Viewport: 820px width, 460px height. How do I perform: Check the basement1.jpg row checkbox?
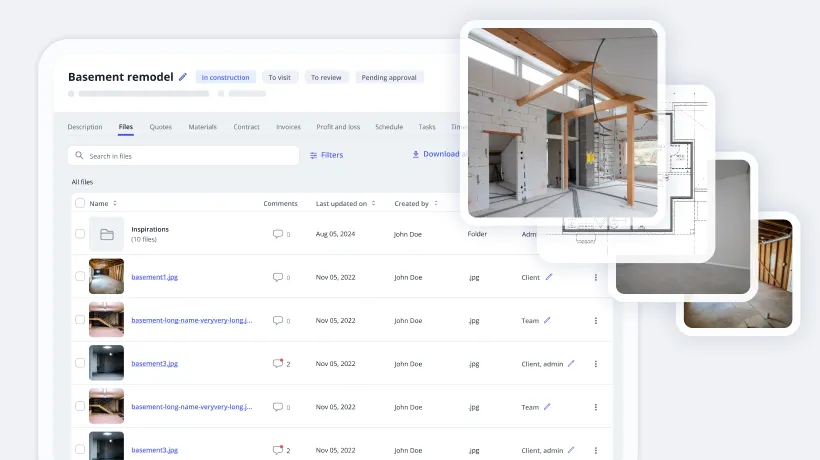[x=80, y=277]
